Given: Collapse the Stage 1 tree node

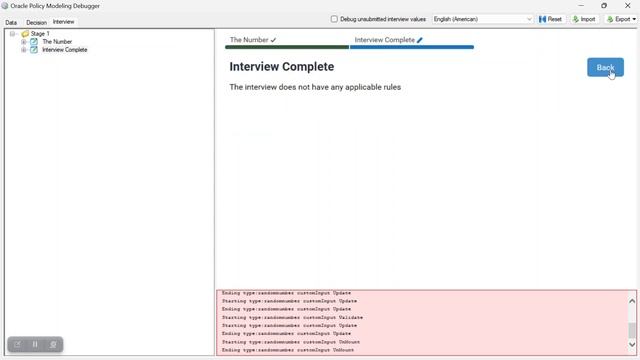Looking at the screenshot, I should tap(12, 33).
